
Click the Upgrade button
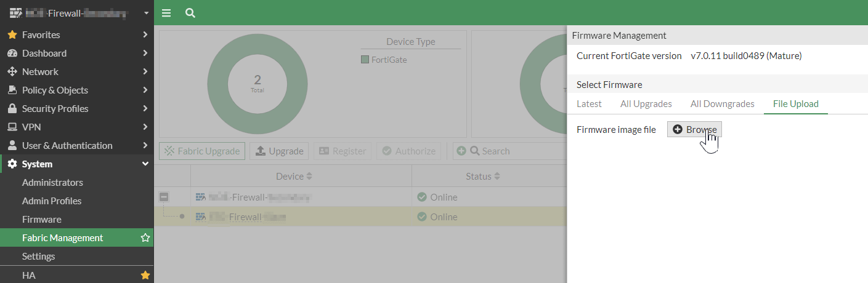click(280, 151)
